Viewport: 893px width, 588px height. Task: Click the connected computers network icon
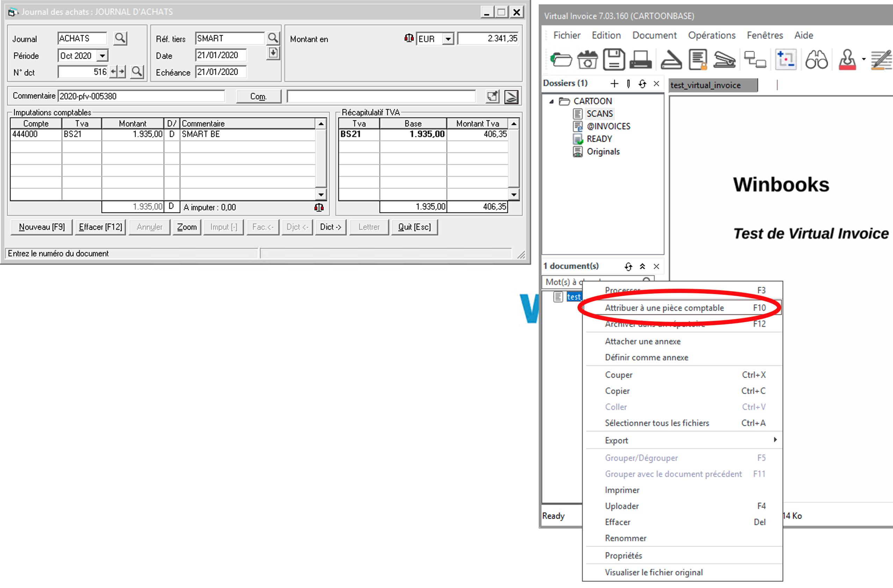pos(755,60)
